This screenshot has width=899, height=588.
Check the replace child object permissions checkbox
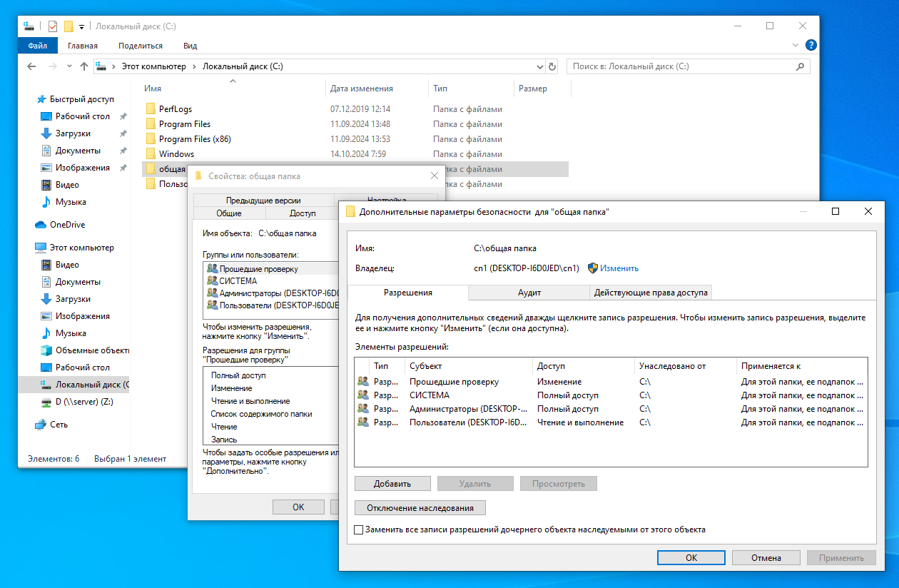[359, 530]
